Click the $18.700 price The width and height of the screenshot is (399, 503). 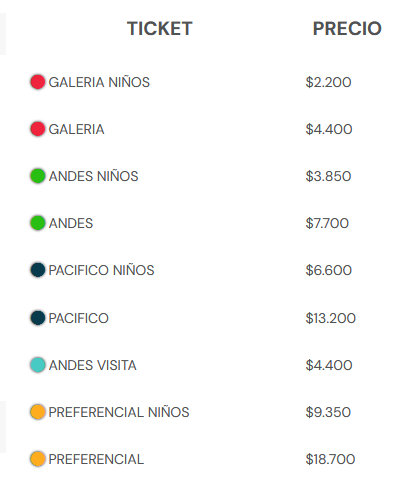point(330,459)
